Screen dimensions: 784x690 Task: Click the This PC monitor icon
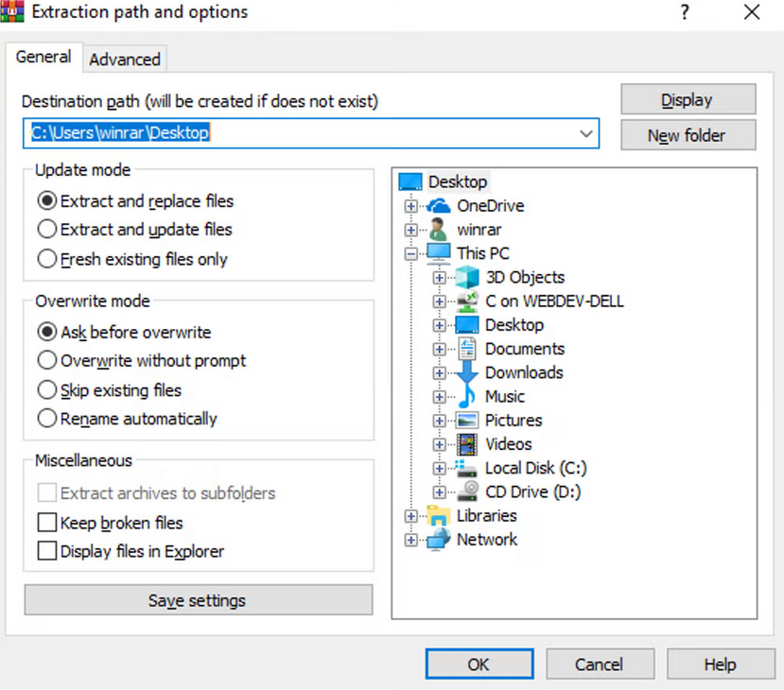click(439, 253)
